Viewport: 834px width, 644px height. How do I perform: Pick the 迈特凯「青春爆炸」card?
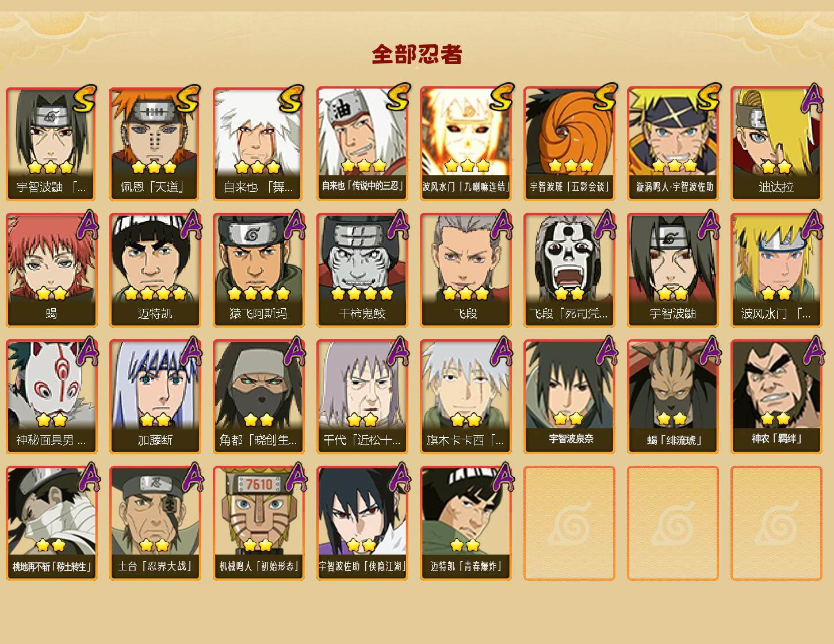465,523
